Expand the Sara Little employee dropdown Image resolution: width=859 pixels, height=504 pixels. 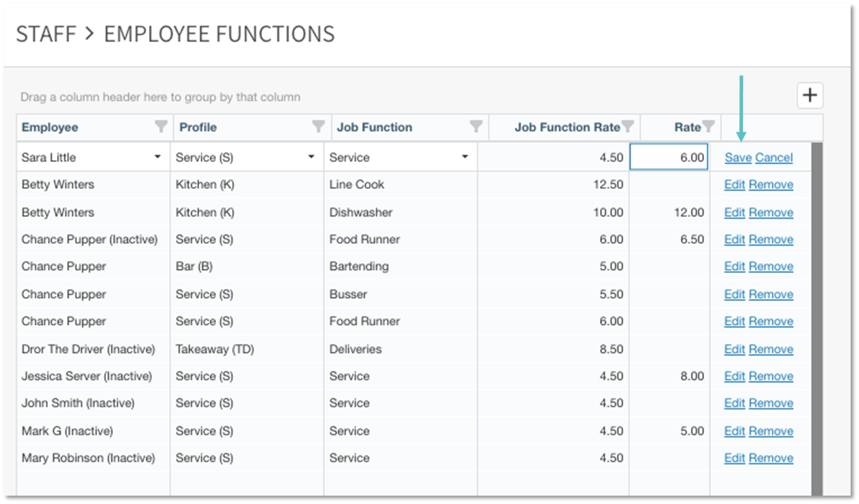pos(157,157)
